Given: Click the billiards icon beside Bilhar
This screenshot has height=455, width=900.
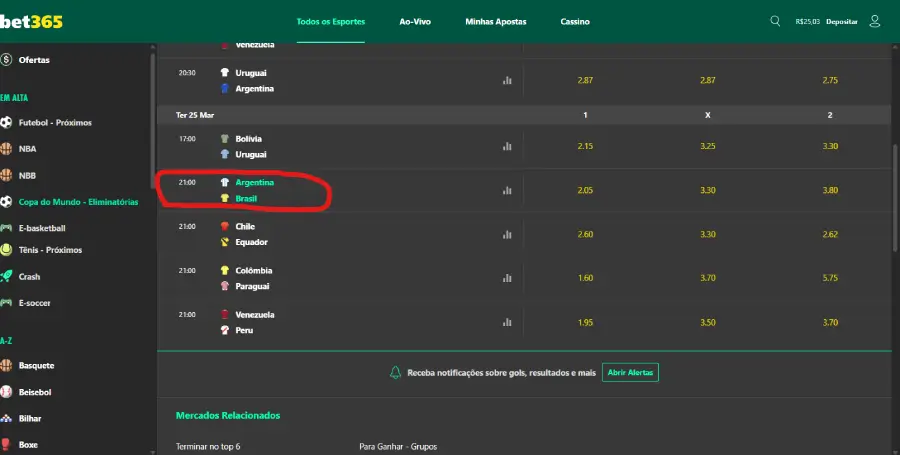Looking at the screenshot, I should (6, 418).
